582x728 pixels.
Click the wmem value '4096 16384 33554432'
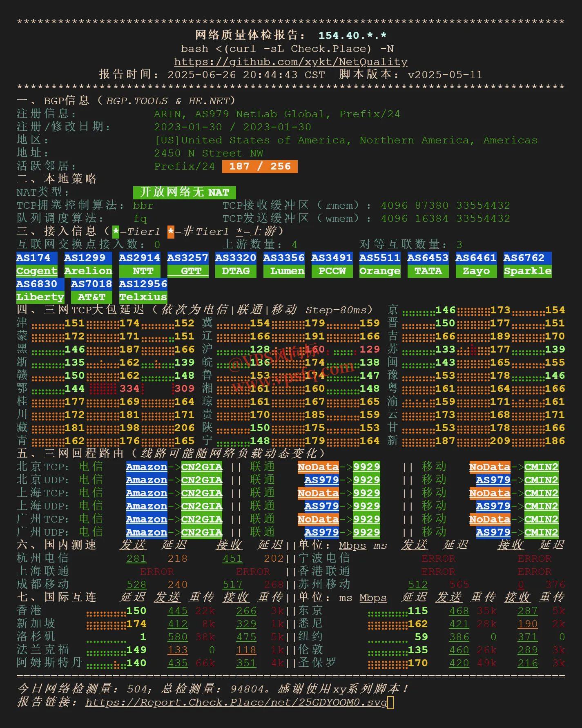(x=445, y=219)
